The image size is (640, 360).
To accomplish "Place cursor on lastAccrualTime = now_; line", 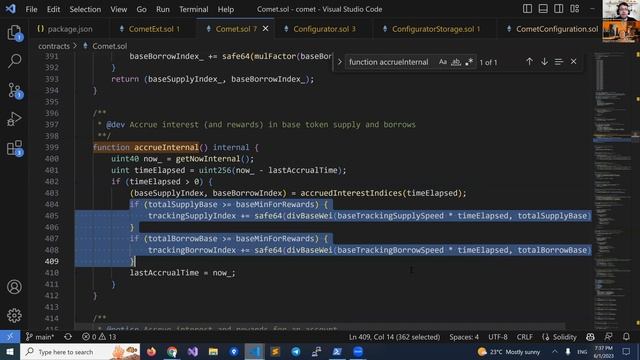I will point(182,273).
